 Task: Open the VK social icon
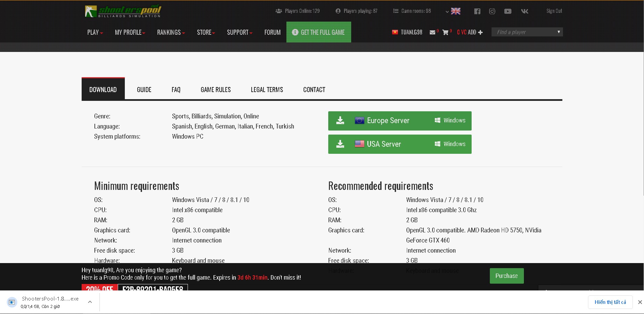point(525,11)
